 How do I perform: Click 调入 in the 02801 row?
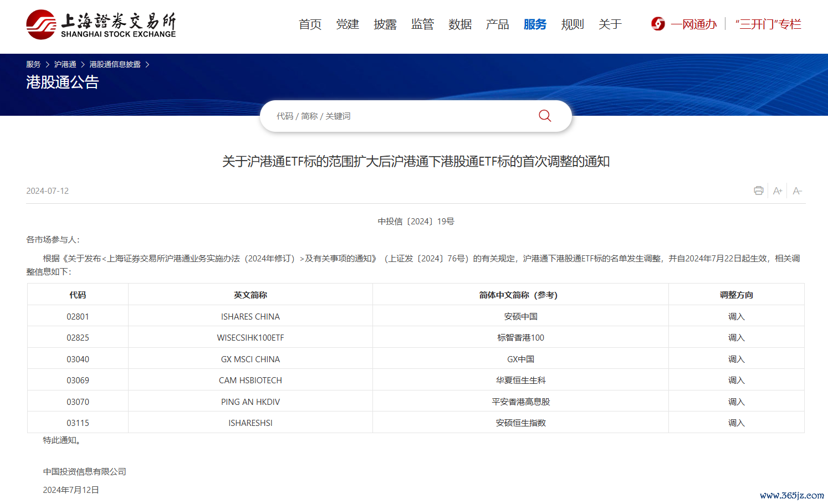(737, 316)
